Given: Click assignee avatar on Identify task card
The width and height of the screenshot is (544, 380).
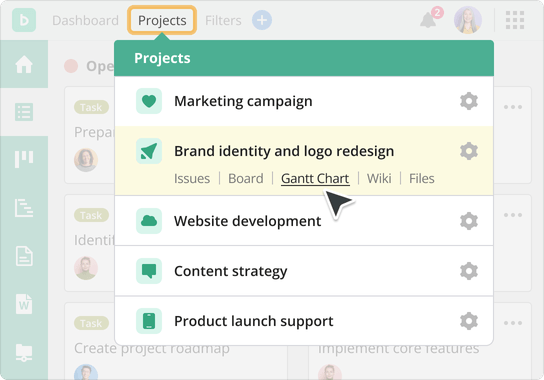Looking at the screenshot, I should tap(86, 268).
